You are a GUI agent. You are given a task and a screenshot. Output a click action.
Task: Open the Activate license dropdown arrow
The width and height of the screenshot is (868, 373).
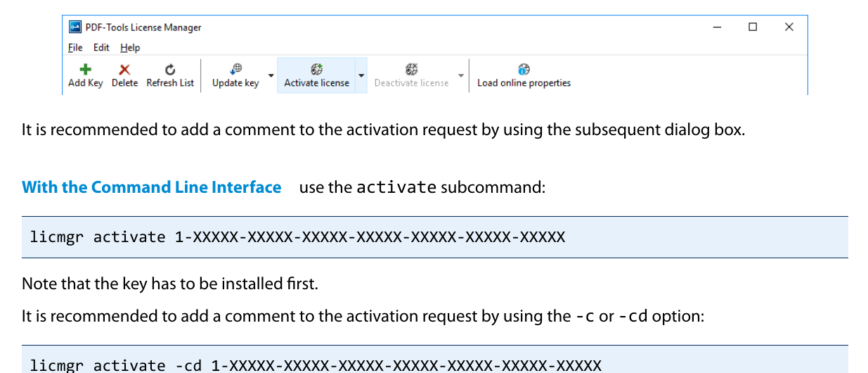tap(361, 75)
